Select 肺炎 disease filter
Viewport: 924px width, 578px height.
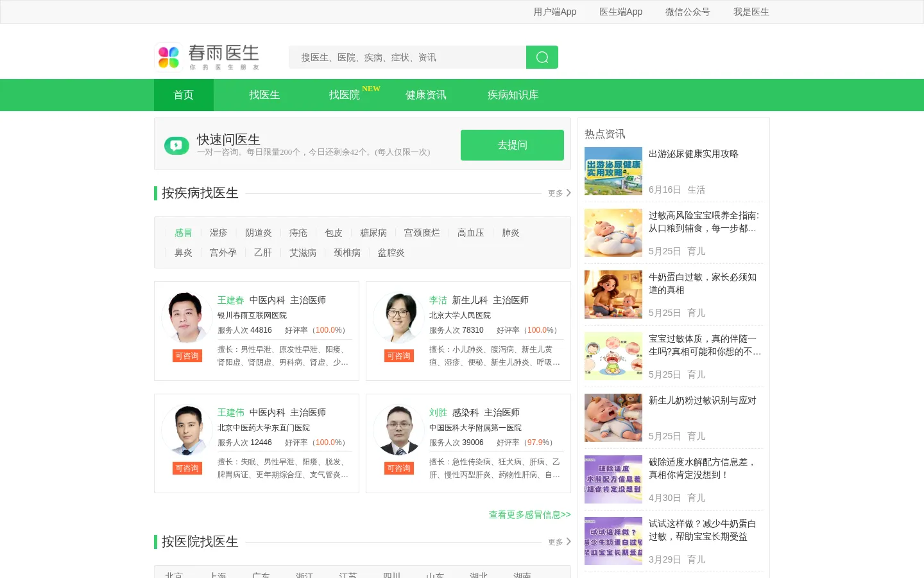[x=511, y=232]
